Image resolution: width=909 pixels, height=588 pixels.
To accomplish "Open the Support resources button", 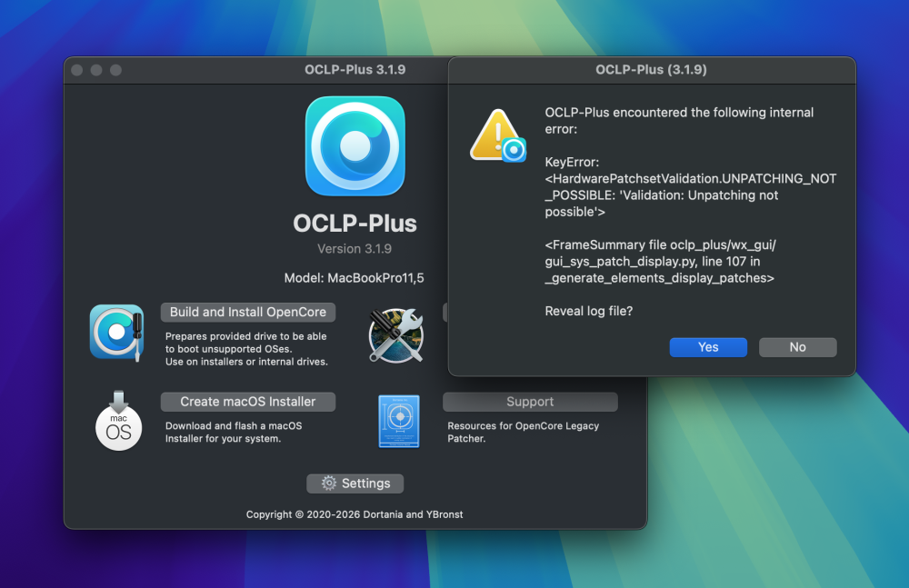I will tap(530, 402).
